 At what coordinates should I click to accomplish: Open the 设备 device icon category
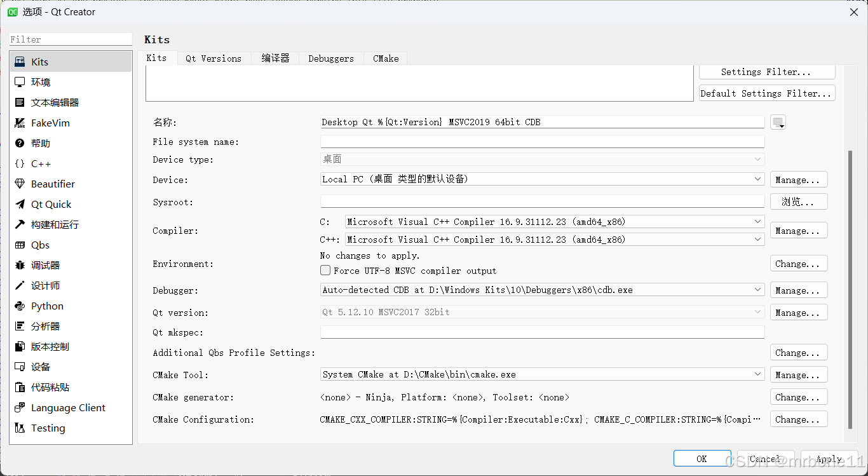click(20, 367)
